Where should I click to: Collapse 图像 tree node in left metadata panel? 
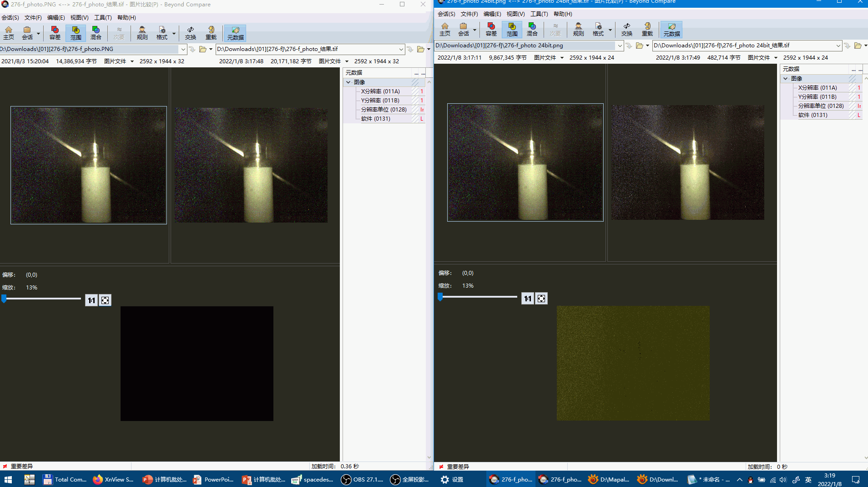click(348, 82)
